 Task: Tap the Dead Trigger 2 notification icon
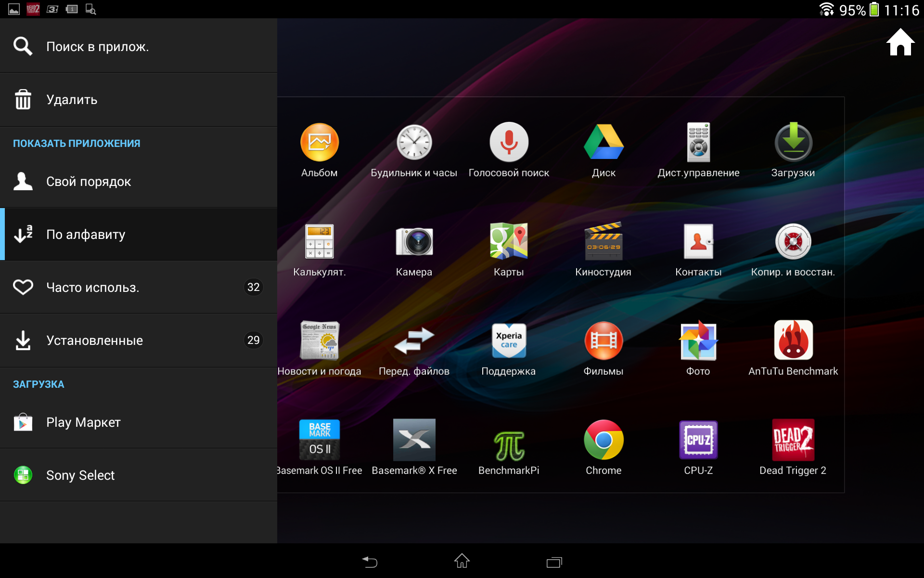(33, 9)
